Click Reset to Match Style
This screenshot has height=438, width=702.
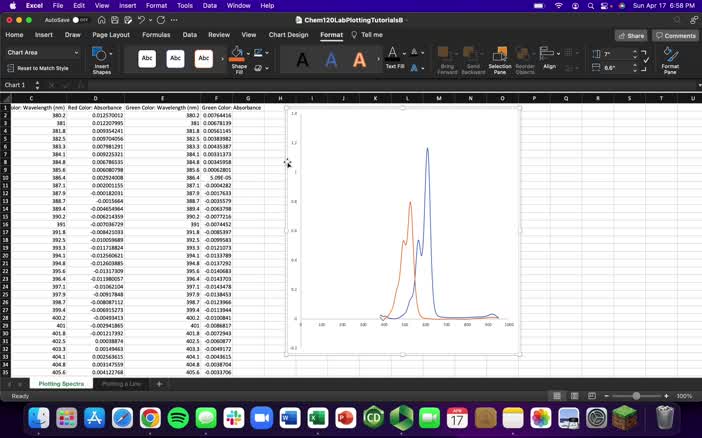38,69
